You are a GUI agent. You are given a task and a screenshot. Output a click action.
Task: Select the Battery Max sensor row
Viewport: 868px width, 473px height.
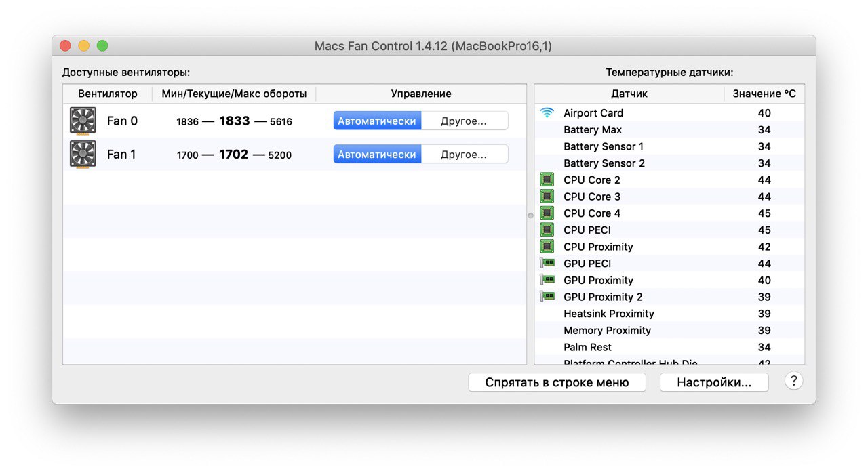(x=669, y=129)
